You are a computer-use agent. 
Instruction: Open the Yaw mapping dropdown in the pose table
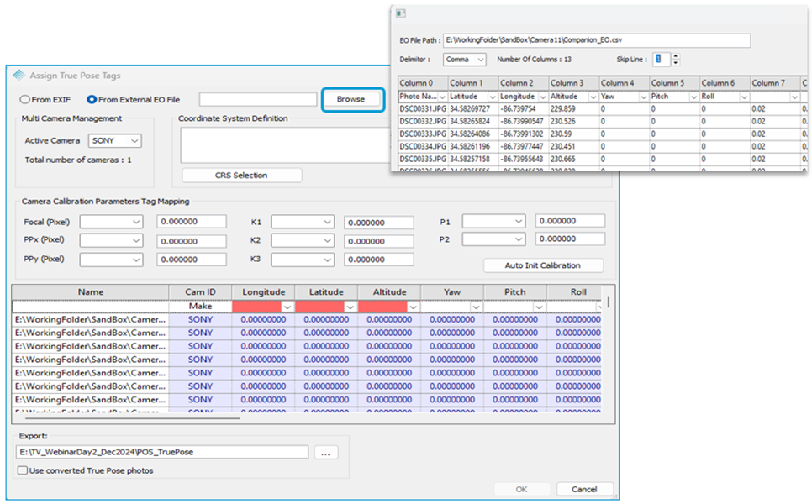point(476,307)
